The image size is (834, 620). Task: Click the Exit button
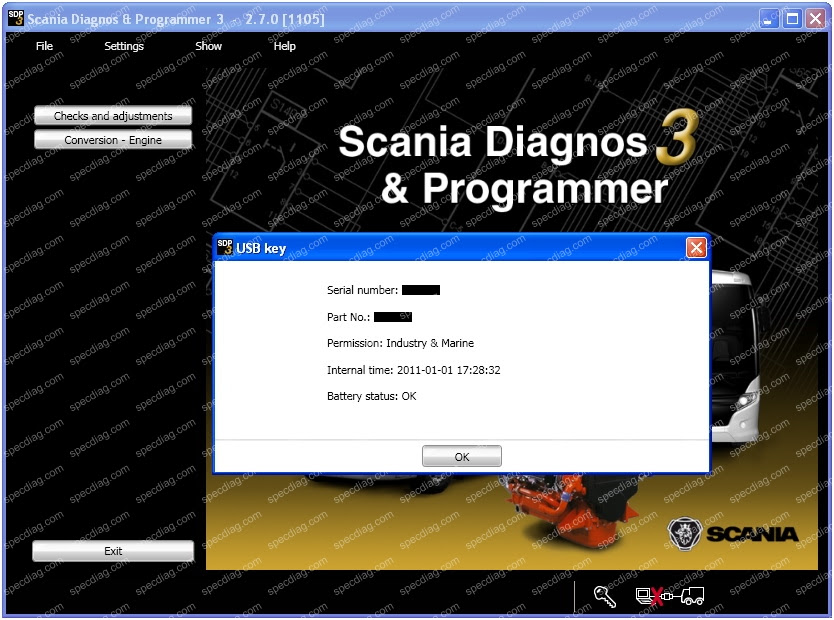tap(113, 551)
